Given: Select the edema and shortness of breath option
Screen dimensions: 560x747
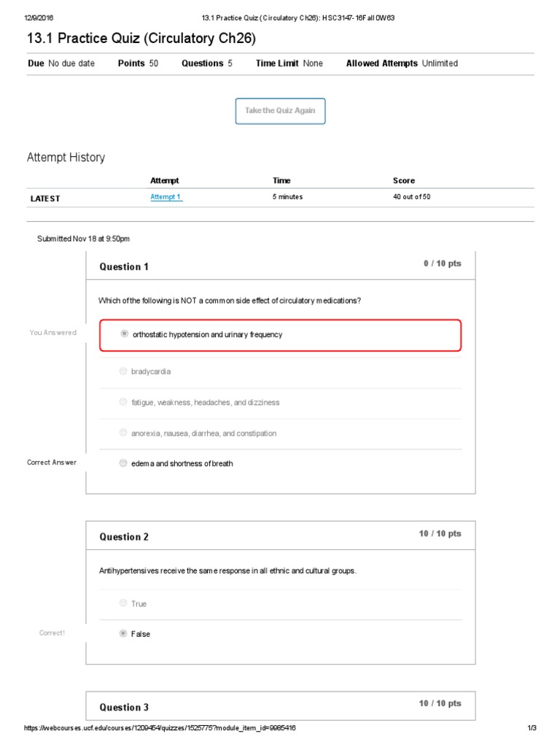Looking at the screenshot, I should pyautogui.click(x=124, y=463).
